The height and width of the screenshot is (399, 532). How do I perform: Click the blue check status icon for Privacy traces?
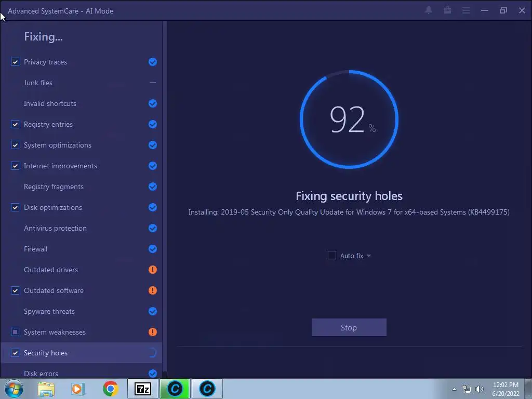[153, 62]
